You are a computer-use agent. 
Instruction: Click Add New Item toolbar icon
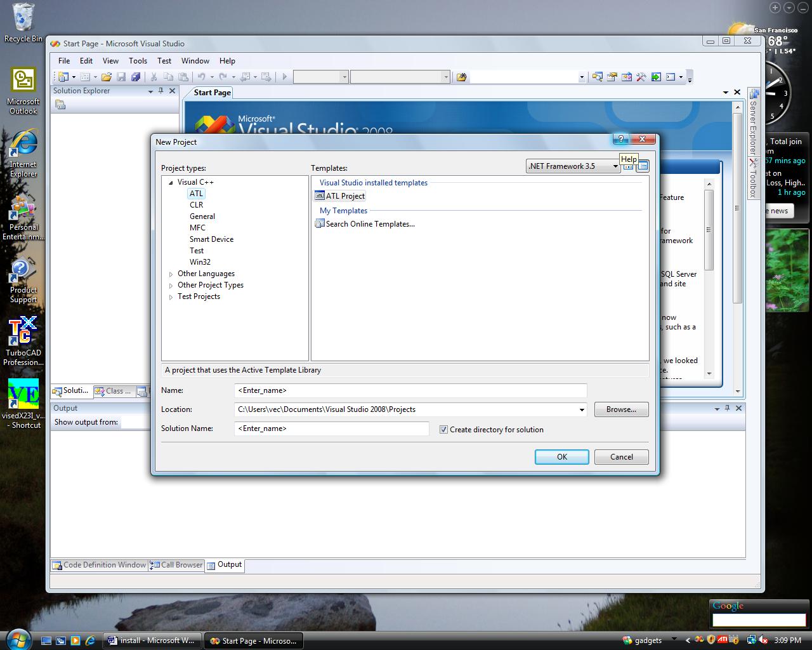coord(84,77)
